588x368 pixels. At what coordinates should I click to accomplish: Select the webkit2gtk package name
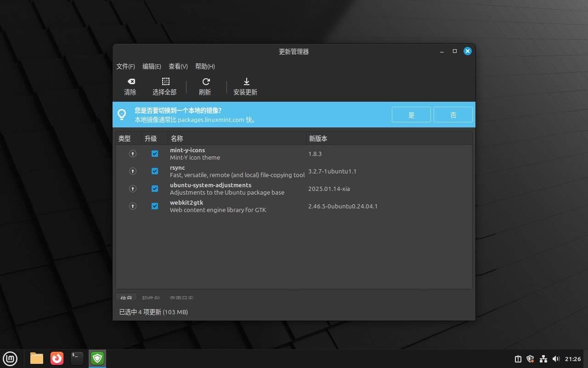click(187, 203)
